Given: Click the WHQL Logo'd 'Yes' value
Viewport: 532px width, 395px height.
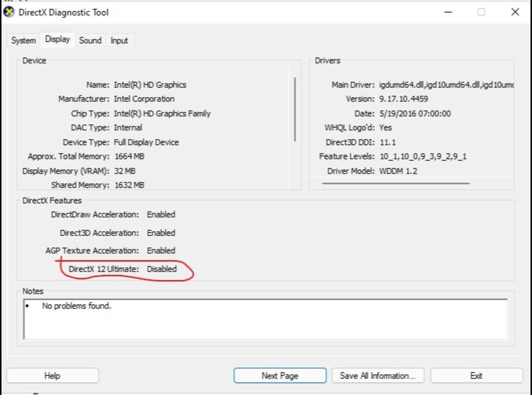Looking at the screenshot, I should point(385,127).
